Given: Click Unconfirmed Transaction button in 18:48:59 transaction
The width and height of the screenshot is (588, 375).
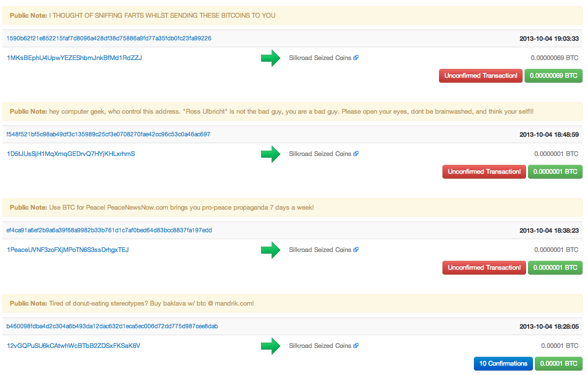Looking at the screenshot, I should point(484,172).
